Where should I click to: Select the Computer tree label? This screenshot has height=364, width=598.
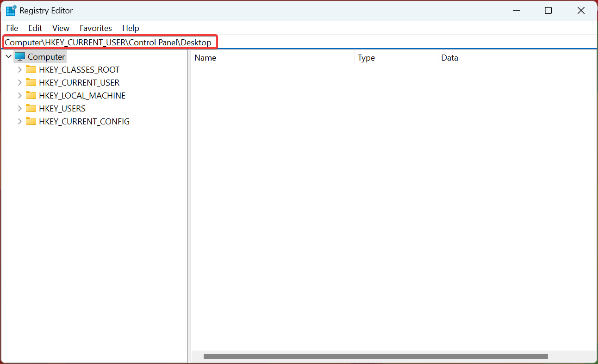[46, 57]
